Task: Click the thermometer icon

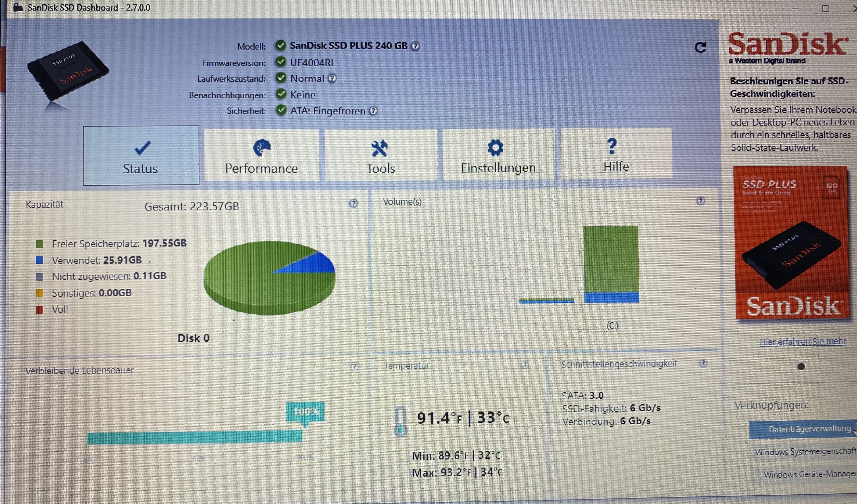Action: click(401, 421)
